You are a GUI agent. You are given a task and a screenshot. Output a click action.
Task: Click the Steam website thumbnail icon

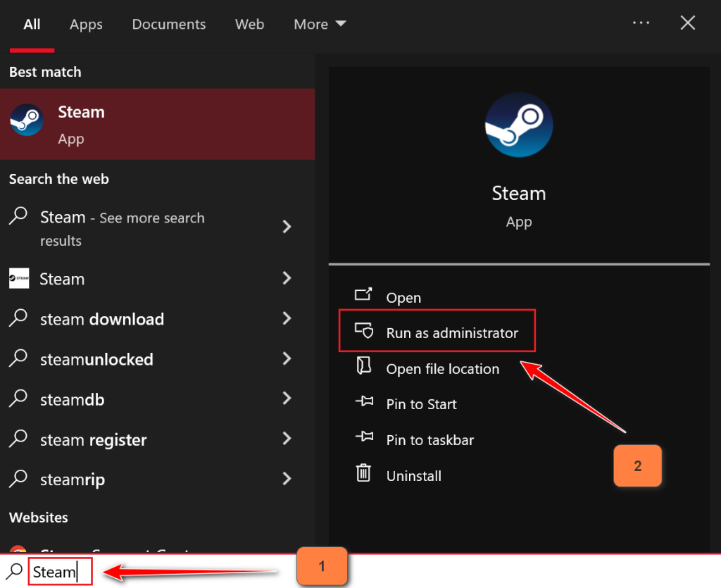[19, 278]
